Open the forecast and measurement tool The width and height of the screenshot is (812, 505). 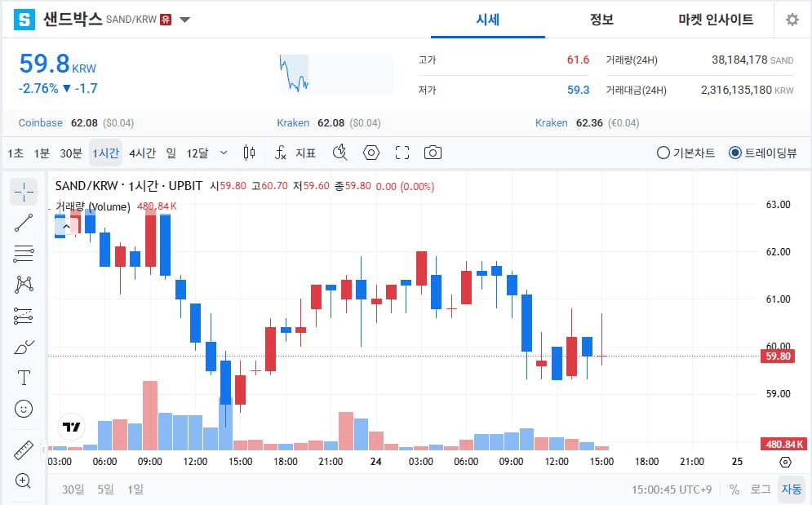[x=24, y=316]
